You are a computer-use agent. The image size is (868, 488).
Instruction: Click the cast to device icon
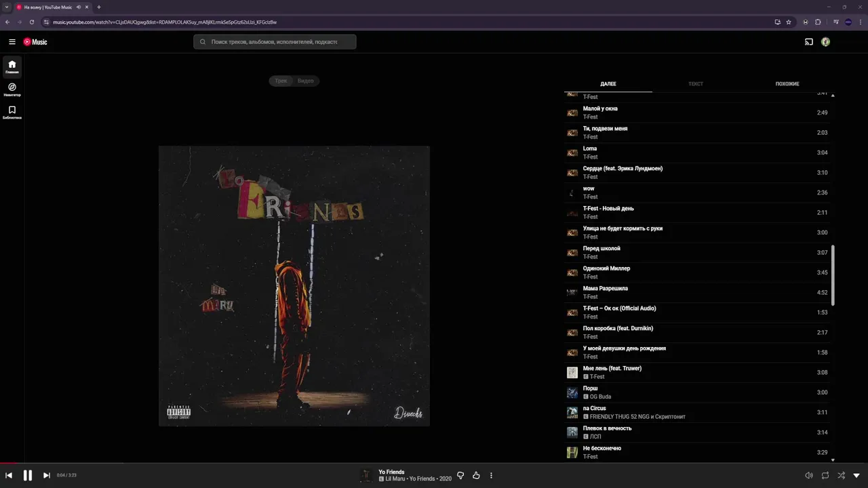click(808, 42)
